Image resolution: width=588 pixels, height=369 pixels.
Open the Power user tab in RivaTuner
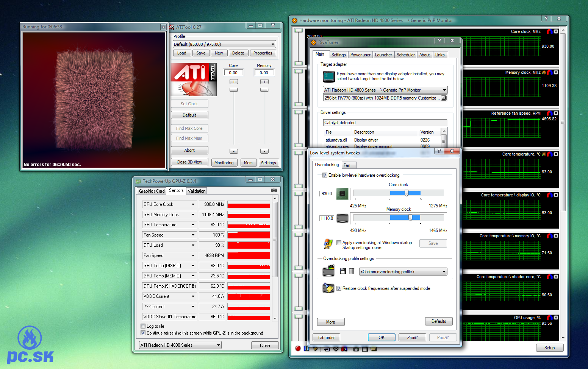coord(360,55)
